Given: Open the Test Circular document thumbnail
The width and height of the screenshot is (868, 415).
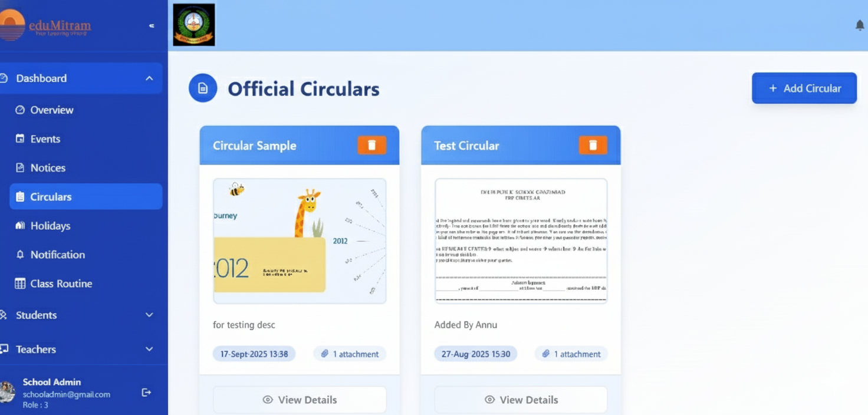Looking at the screenshot, I should (521, 241).
